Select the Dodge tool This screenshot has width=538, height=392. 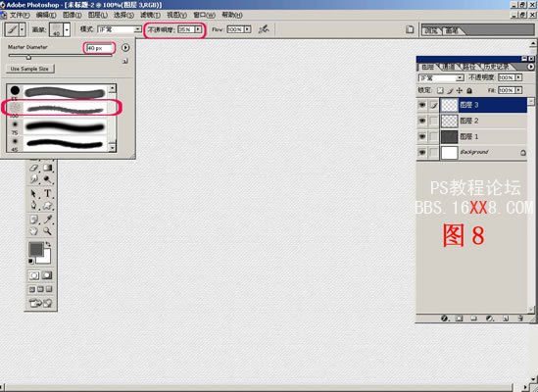pyautogui.click(x=47, y=178)
